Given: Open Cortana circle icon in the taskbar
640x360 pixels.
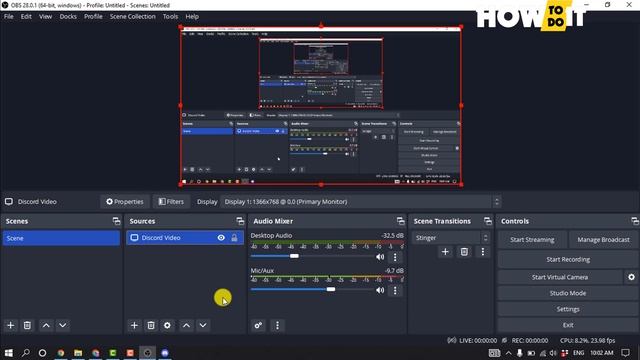Looking at the screenshot, I should click(x=42, y=353).
